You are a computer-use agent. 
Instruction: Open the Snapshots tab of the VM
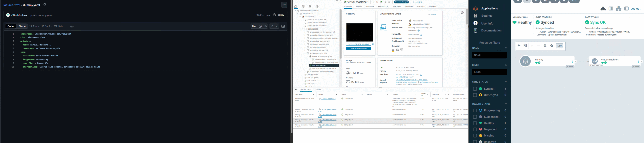421,7
